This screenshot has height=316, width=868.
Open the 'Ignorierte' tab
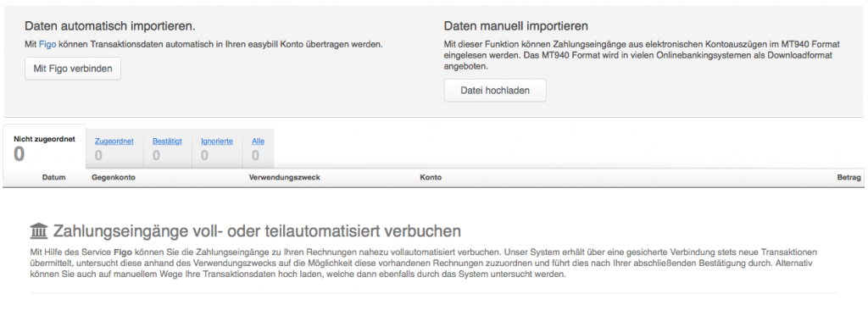tap(216, 149)
